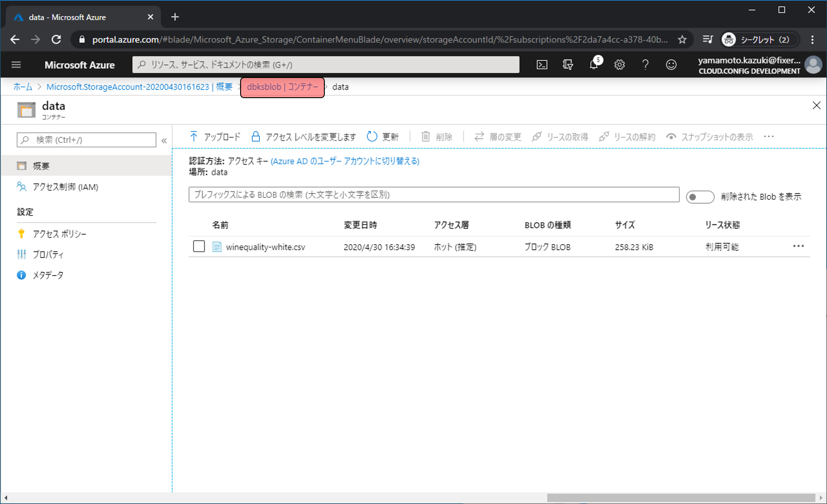Image resolution: width=827 pixels, height=504 pixels.
Task: Open portal settings gear icon
Action: (x=619, y=65)
